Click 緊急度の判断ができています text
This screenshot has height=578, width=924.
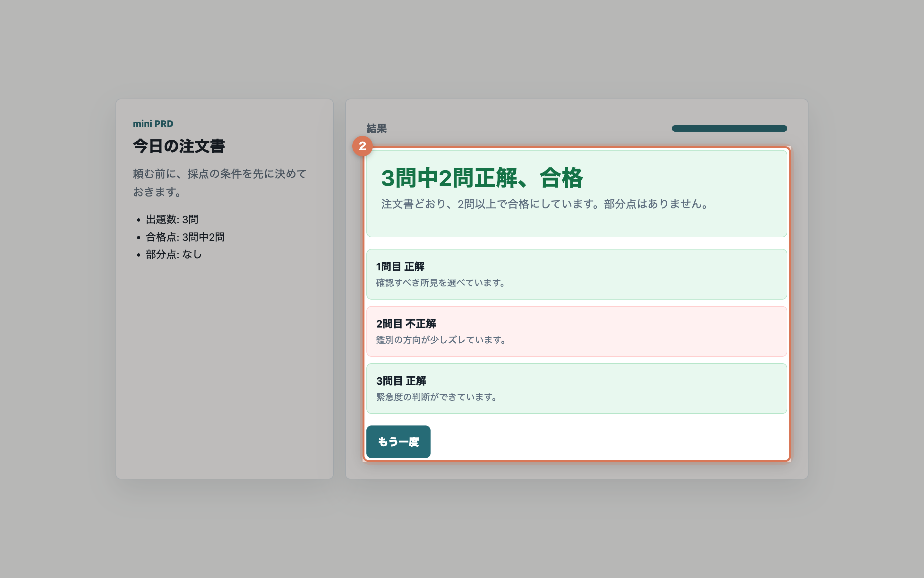tap(437, 397)
